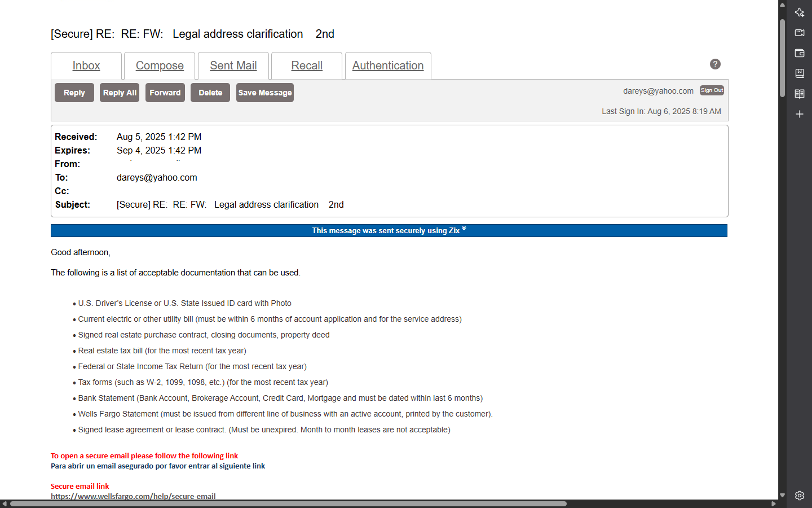Image resolution: width=812 pixels, height=508 pixels.
Task: Select the Authentication tab
Action: click(388, 65)
